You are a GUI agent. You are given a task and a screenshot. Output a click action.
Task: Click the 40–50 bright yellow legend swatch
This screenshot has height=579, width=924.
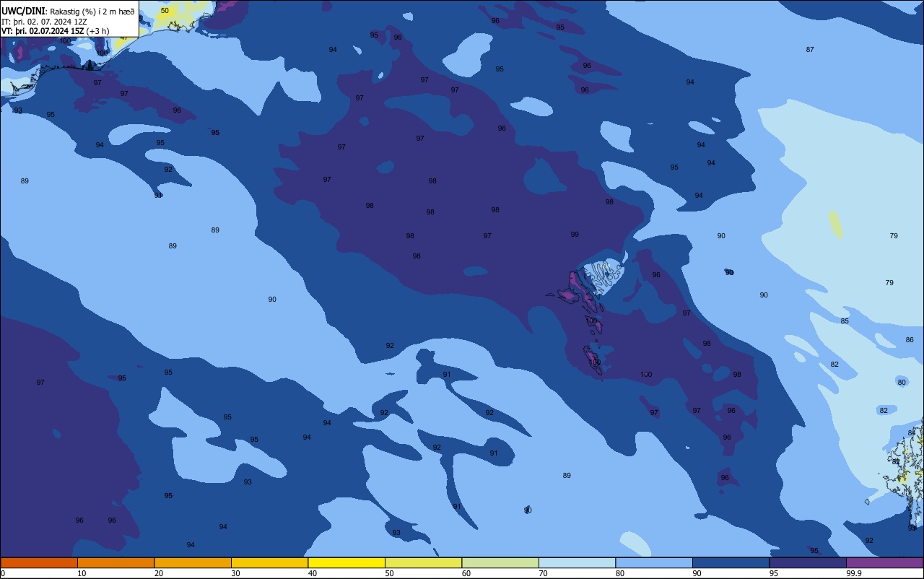pos(346,562)
